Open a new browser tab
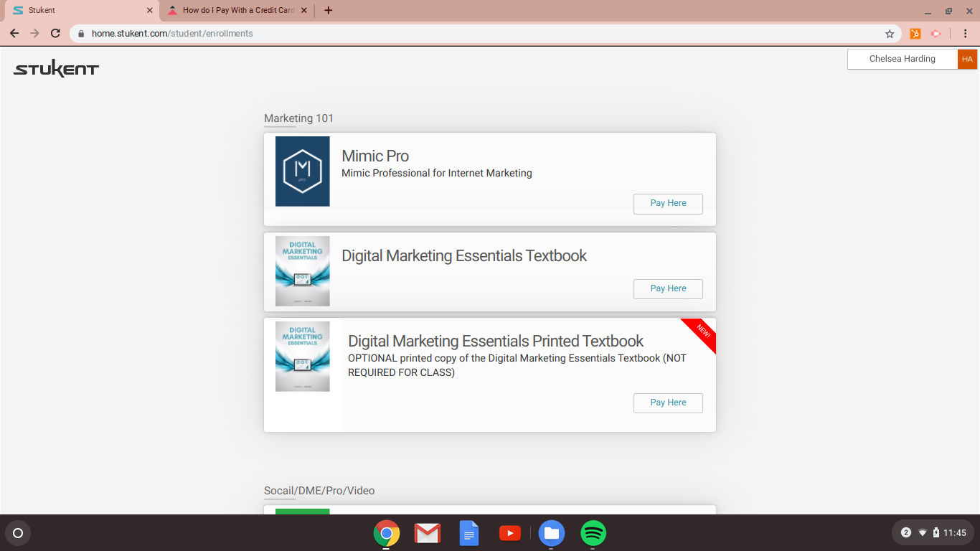980x551 pixels. [329, 11]
